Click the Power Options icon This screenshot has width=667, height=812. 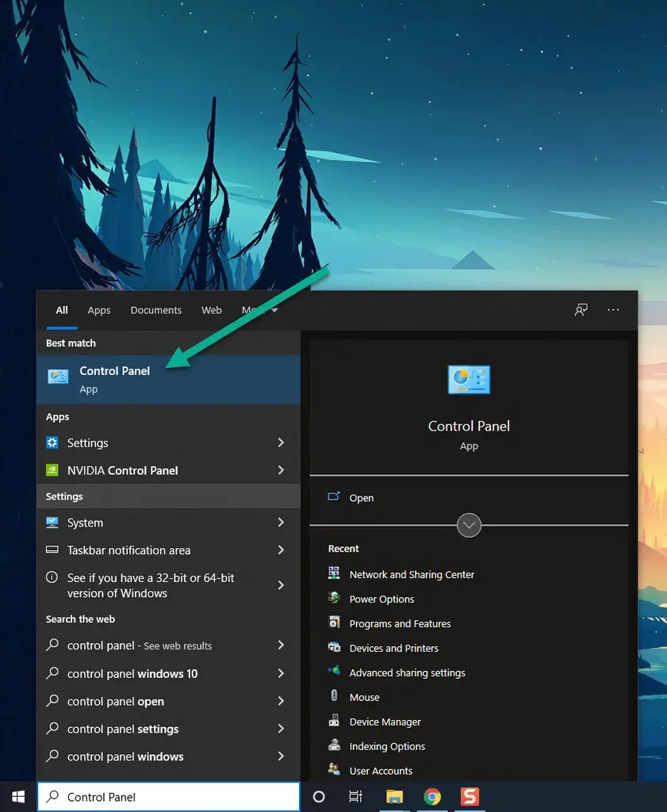334,598
